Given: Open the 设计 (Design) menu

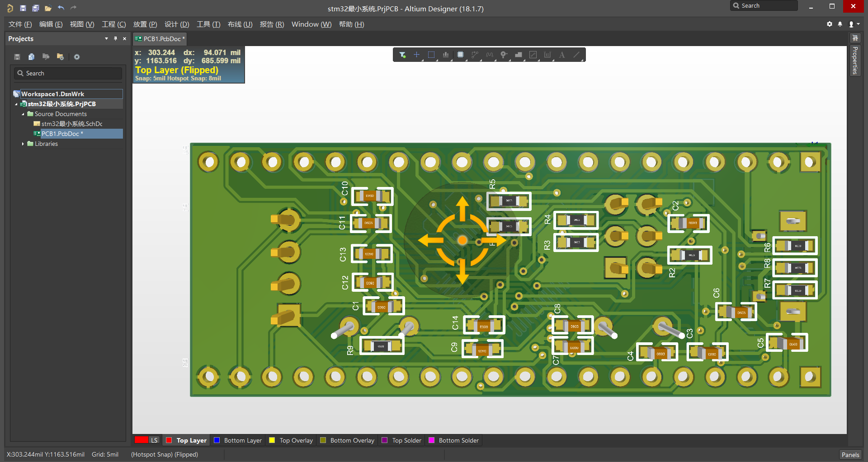Looking at the screenshot, I should [177, 24].
